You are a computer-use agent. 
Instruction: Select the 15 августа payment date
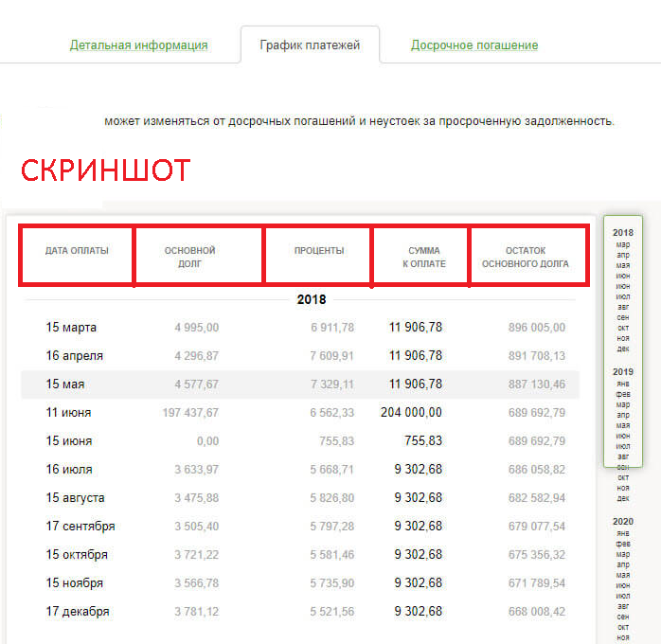pyautogui.click(x=75, y=498)
